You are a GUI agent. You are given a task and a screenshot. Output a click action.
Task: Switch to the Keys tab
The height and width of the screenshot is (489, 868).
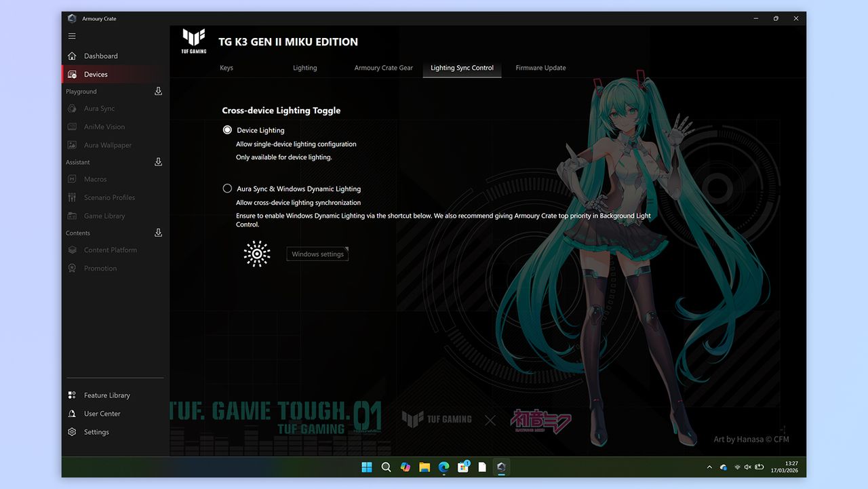pyautogui.click(x=226, y=68)
